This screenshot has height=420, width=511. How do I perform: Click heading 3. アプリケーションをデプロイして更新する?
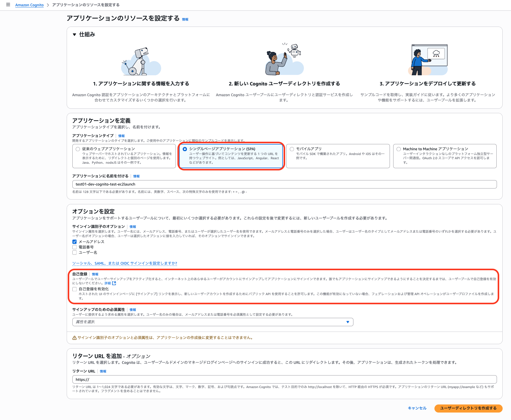(428, 84)
